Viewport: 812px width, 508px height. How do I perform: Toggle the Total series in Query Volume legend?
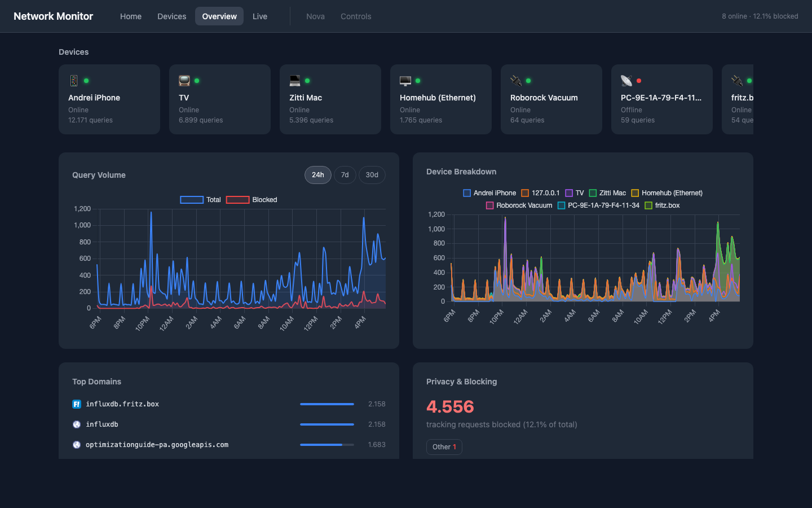pos(200,200)
